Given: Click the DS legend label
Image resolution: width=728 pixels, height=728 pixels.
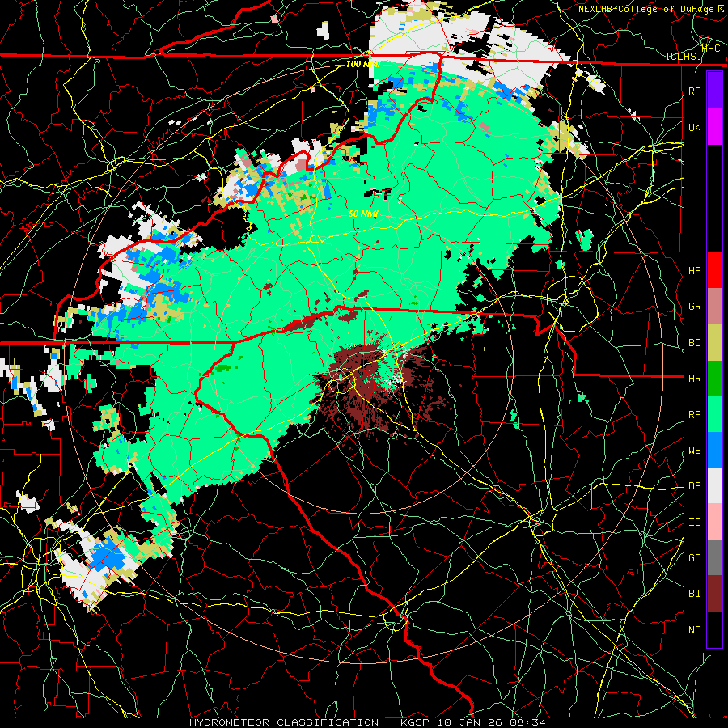Looking at the screenshot, I should [x=695, y=486].
